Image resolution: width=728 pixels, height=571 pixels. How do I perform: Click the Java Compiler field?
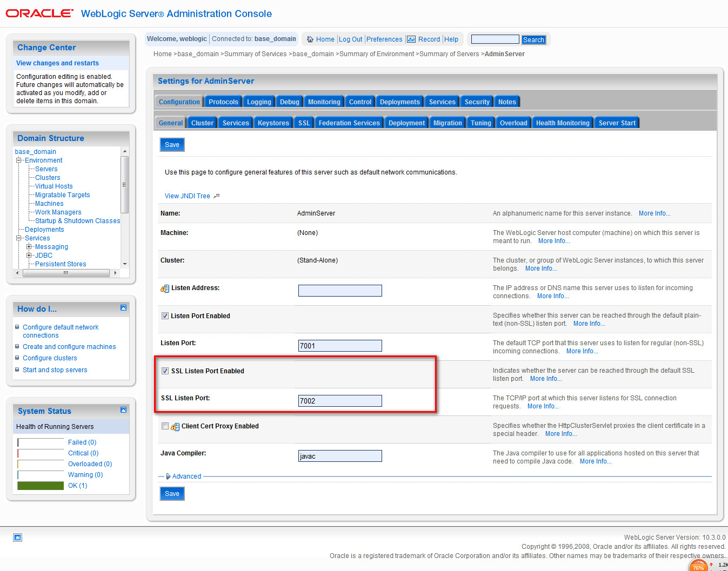[x=340, y=456]
